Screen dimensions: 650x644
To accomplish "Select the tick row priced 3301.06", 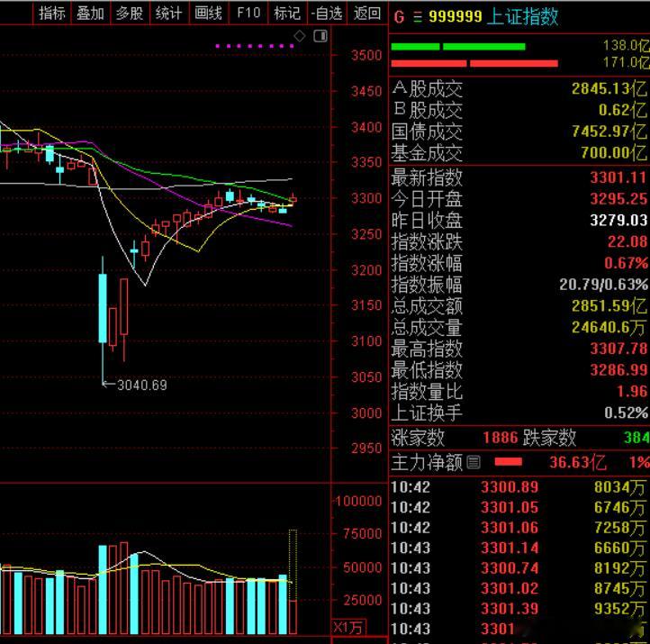I will [x=519, y=528].
